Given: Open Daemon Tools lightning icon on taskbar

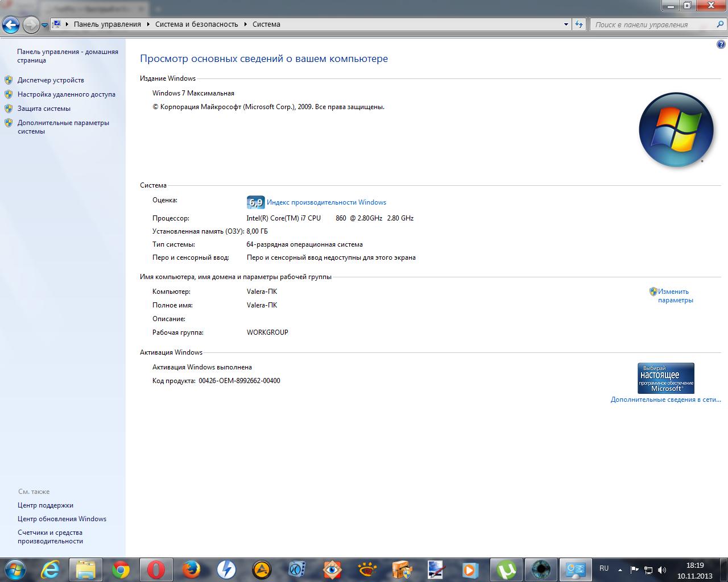Looking at the screenshot, I should (226, 569).
